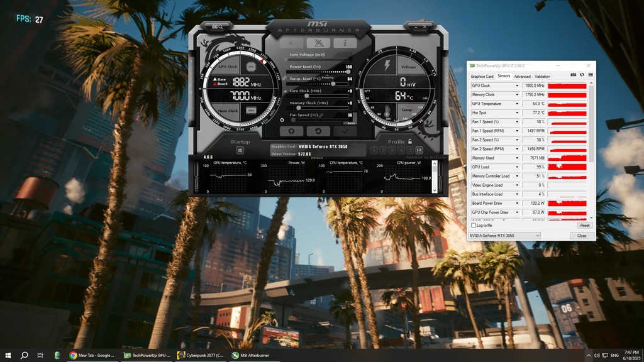
Task: Click the Memory Used 7571 MB value
Action: pyautogui.click(x=534, y=158)
